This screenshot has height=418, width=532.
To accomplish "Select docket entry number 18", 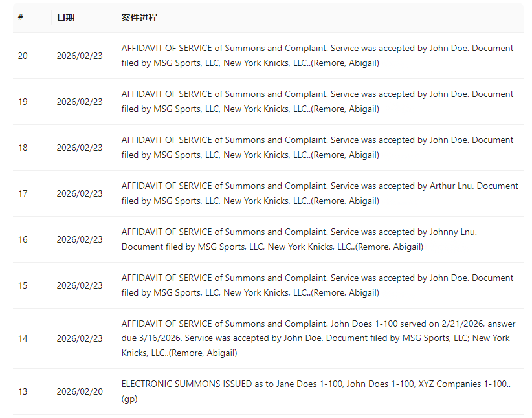I will (23, 148).
